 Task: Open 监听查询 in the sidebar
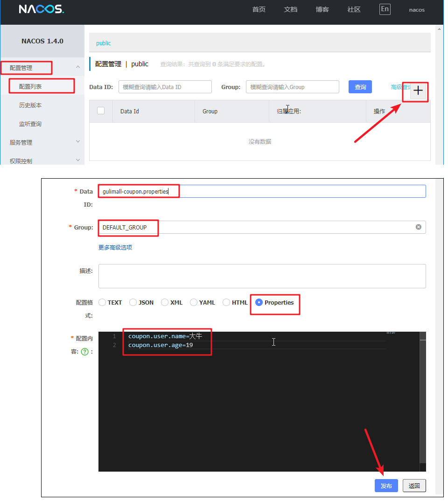(30, 124)
